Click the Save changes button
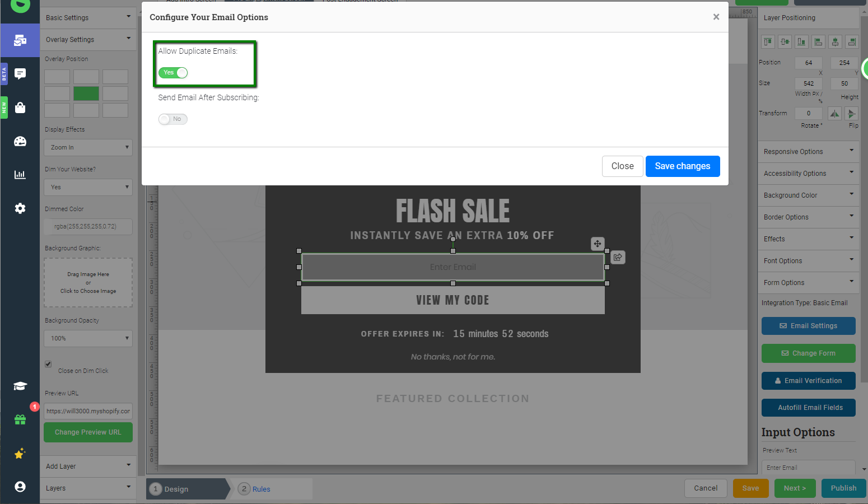This screenshot has width=868, height=504. (x=683, y=166)
